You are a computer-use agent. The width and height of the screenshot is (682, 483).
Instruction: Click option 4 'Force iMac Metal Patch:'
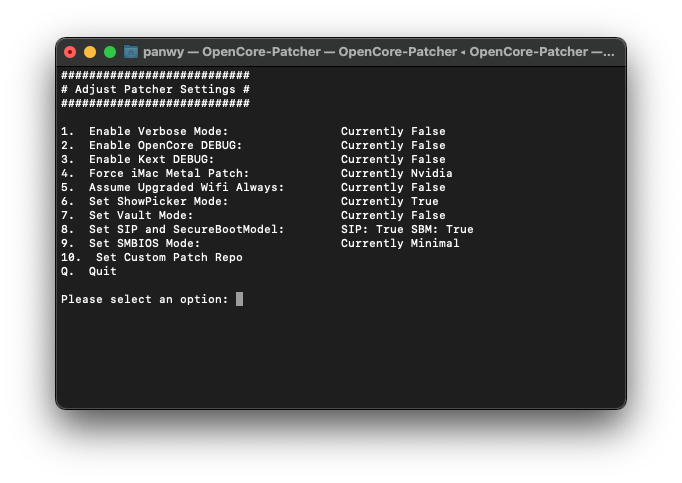tap(155, 173)
